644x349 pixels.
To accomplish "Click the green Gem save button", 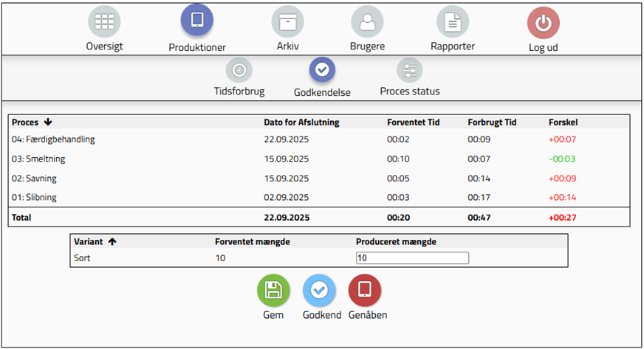I will pos(273,290).
